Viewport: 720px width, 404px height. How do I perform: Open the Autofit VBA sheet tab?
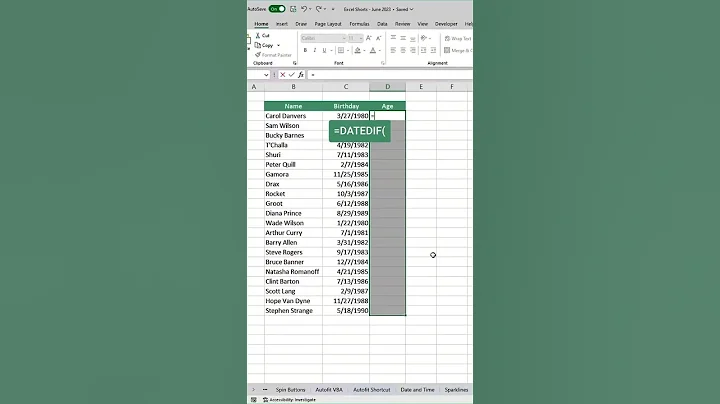329,390
